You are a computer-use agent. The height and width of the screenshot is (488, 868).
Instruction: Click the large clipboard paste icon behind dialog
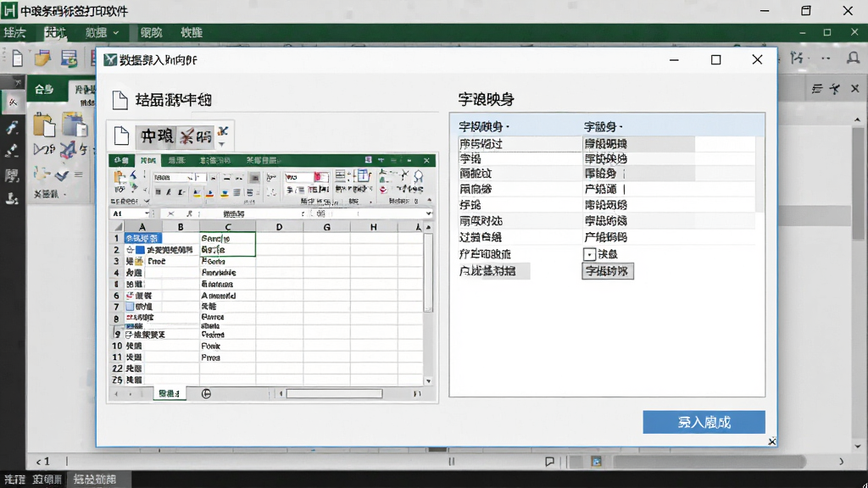coord(44,125)
